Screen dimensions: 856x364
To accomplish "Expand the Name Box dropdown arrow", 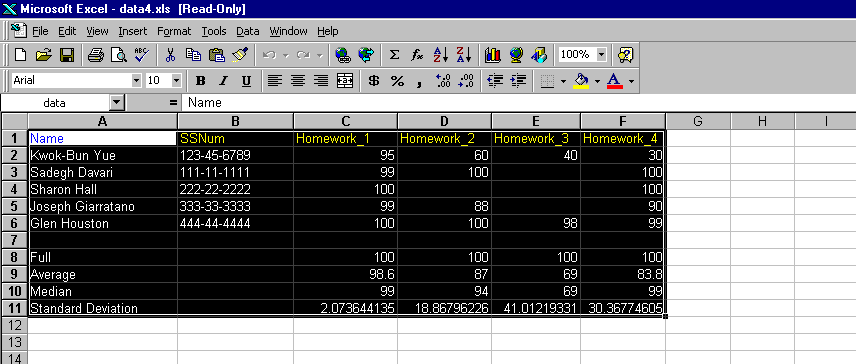I will pos(117,103).
